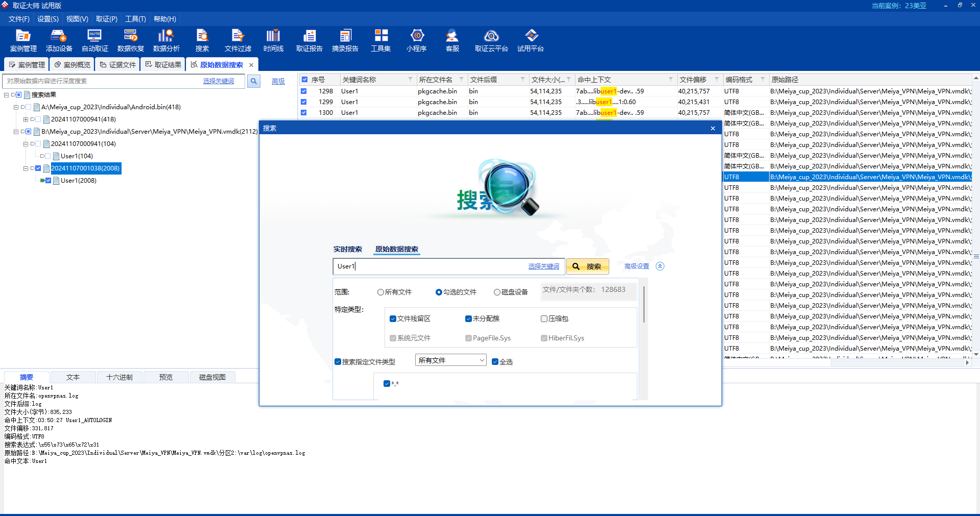The image size is (980, 516).
Task: Collapse the Android.bin(418) tree node
Action: point(16,107)
